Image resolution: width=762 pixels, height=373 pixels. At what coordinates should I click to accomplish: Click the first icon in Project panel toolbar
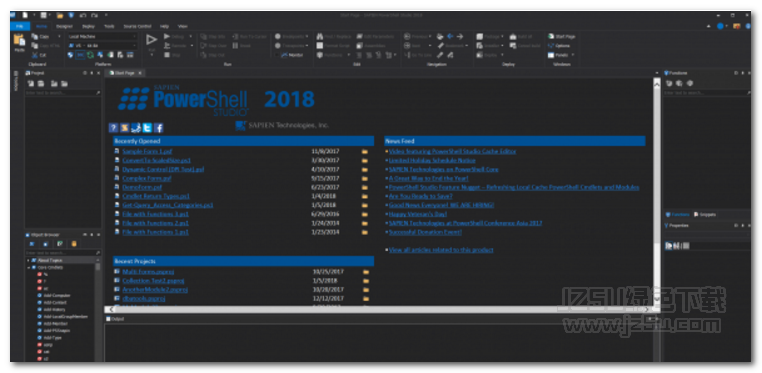tap(30, 84)
